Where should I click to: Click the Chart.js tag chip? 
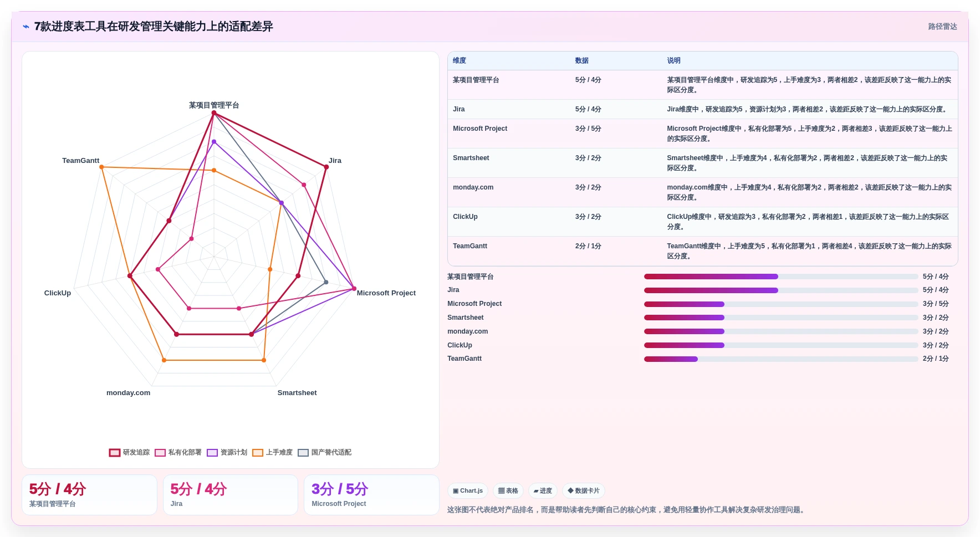tap(468, 491)
